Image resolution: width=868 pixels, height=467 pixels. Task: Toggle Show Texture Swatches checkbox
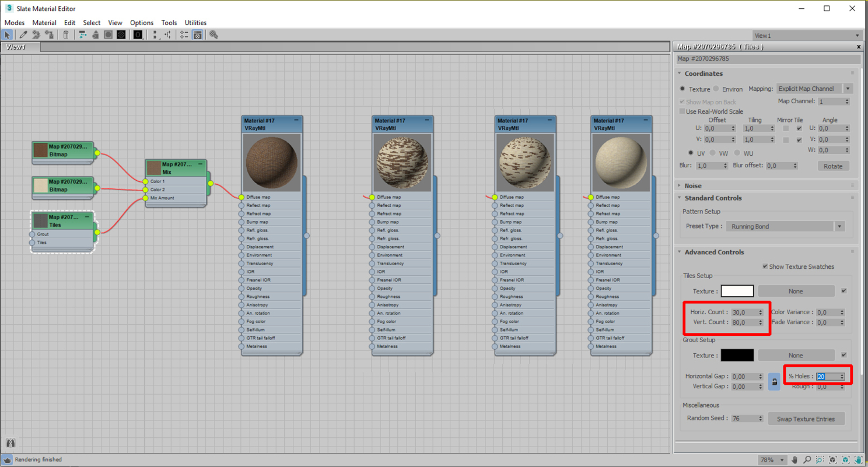[765, 266]
